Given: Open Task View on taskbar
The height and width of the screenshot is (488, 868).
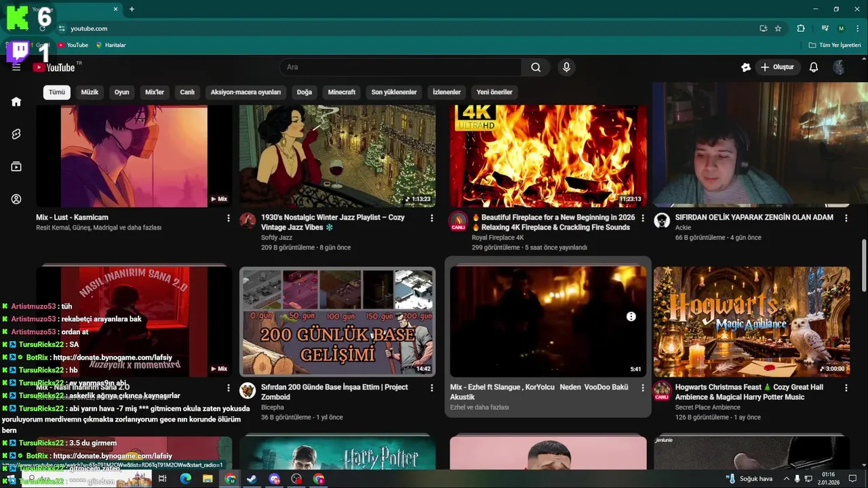Looking at the screenshot, I should 162,479.
